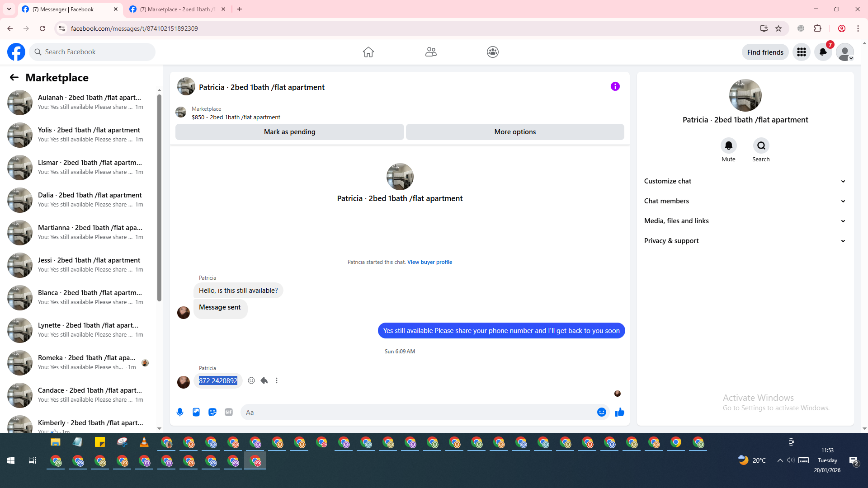Reload the page

tap(42, 28)
